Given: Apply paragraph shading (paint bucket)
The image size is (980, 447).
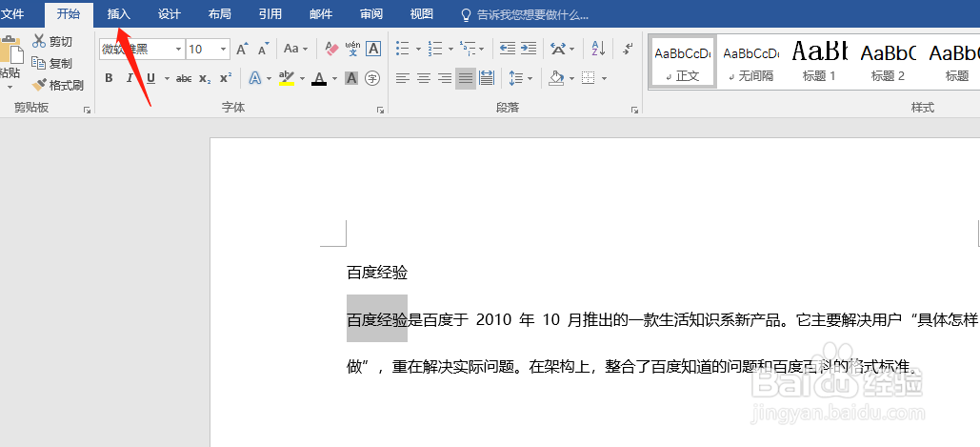Looking at the screenshot, I should click(x=556, y=78).
